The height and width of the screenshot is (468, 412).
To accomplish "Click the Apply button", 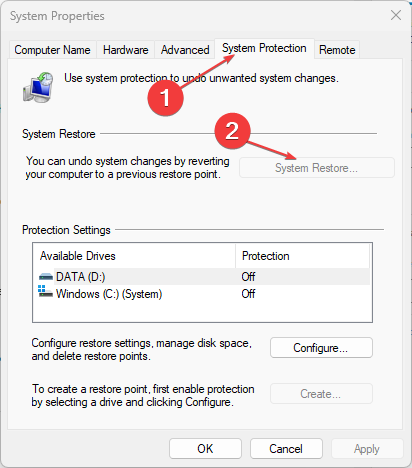I will (x=367, y=449).
